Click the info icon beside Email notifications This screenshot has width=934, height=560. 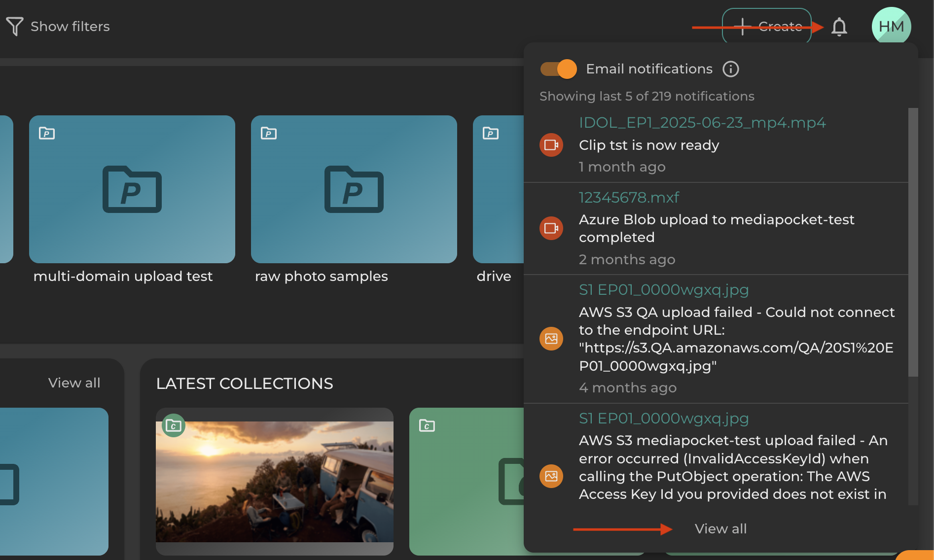point(731,70)
